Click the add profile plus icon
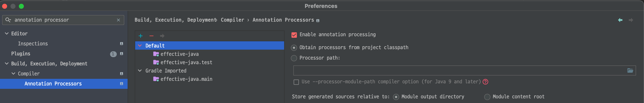This screenshot has height=103, width=644. pos(141,36)
